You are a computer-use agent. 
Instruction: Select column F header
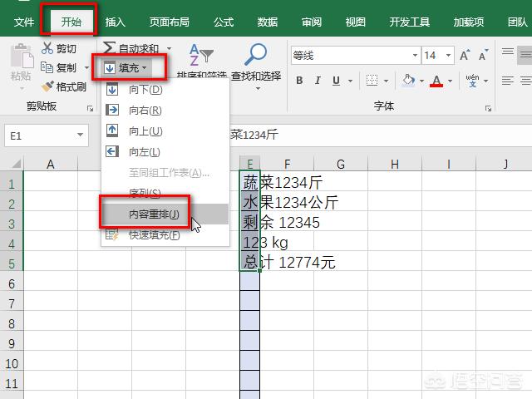pos(287,164)
